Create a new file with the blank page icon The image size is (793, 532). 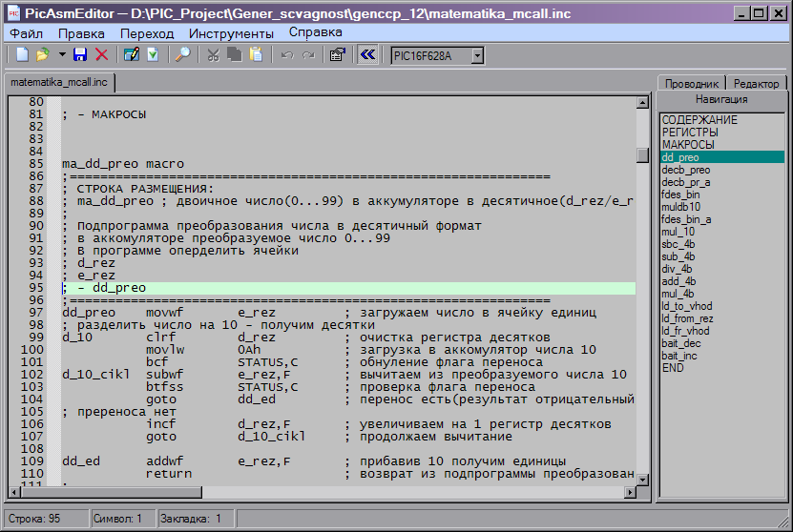22,54
